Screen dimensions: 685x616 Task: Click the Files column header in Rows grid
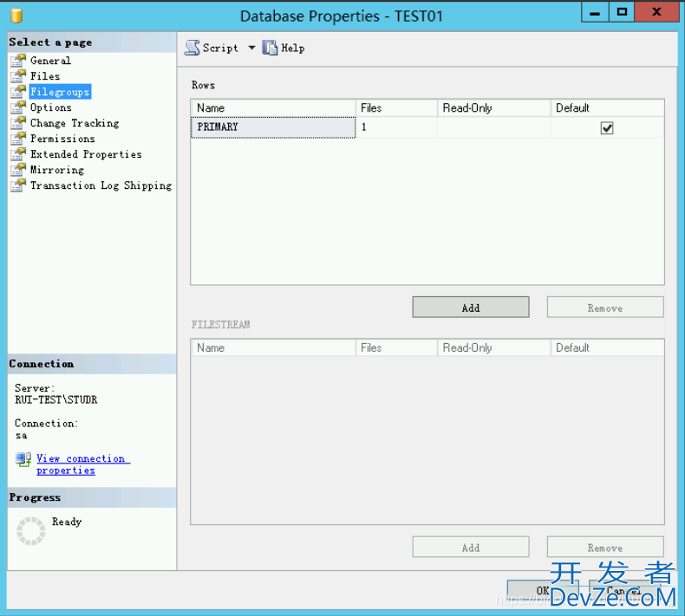396,107
